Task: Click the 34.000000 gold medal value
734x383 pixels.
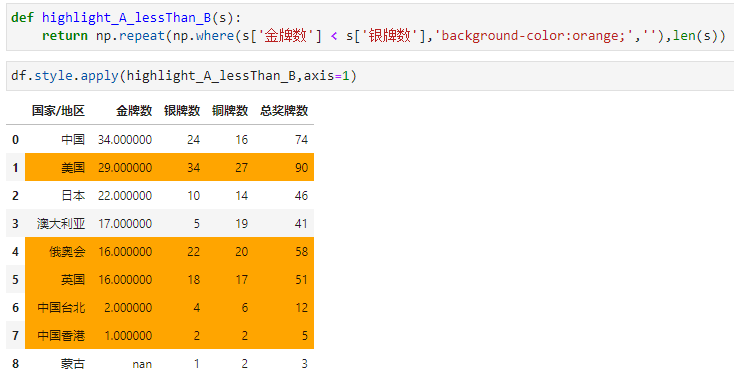Action: (x=125, y=140)
